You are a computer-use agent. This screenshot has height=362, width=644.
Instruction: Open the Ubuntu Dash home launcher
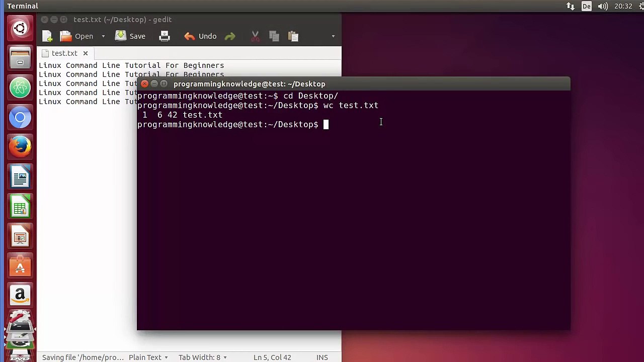click(20, 28)
